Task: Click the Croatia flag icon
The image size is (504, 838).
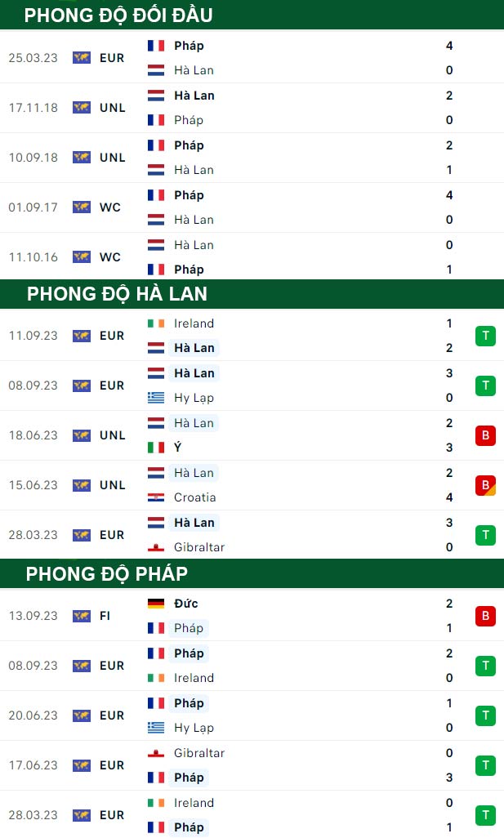Action: click(156, 497)
